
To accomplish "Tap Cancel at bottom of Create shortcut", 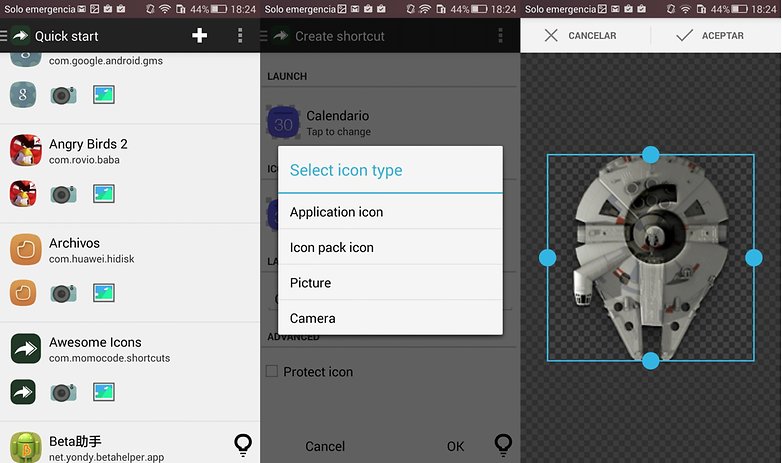I will [x=325, y=446].
